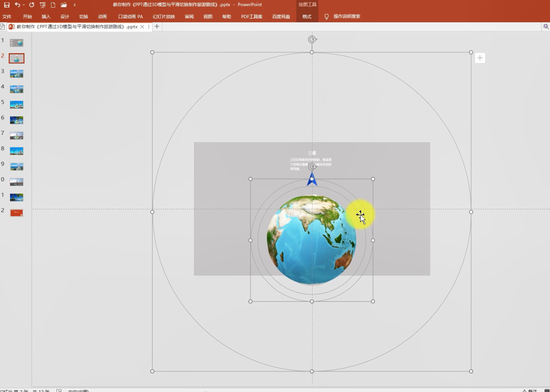Image resolution: width=550 pixels, height=392 pixels.
Task: Click the plus button beside the selected shape
Action: point(480,58)
